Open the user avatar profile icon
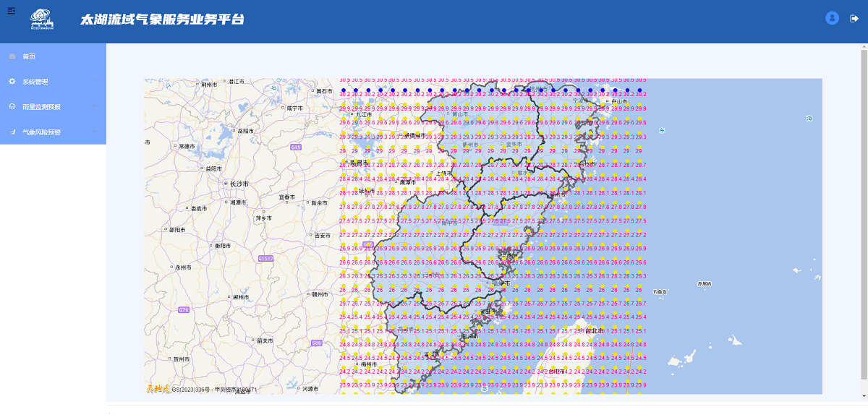 [x=832, y=18]
